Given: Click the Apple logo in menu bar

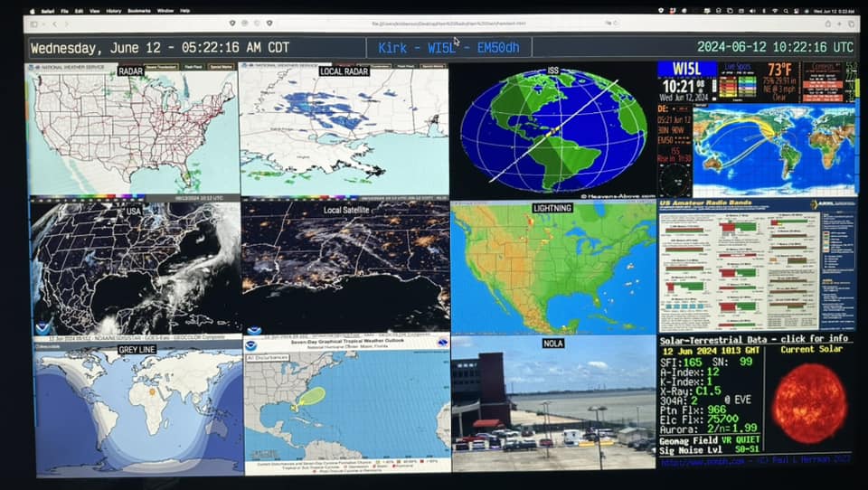Looking at the screenshot, I should (33, 10).
